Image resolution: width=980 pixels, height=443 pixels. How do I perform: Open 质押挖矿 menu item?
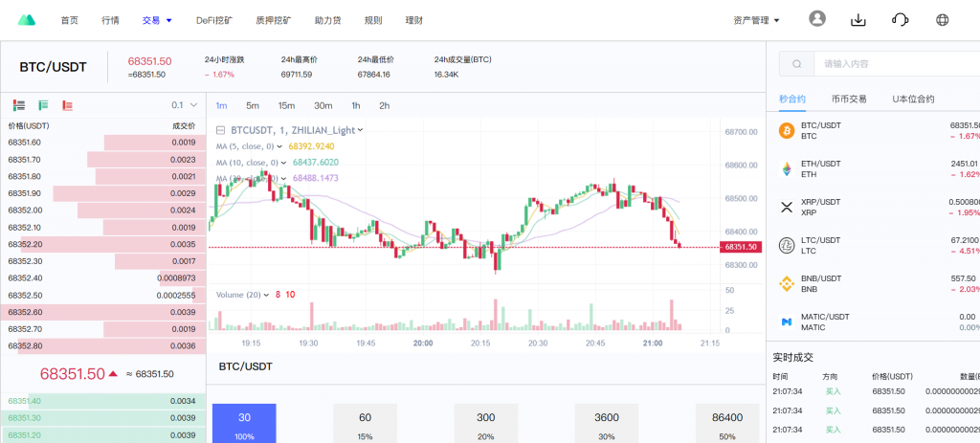(273, 21)
